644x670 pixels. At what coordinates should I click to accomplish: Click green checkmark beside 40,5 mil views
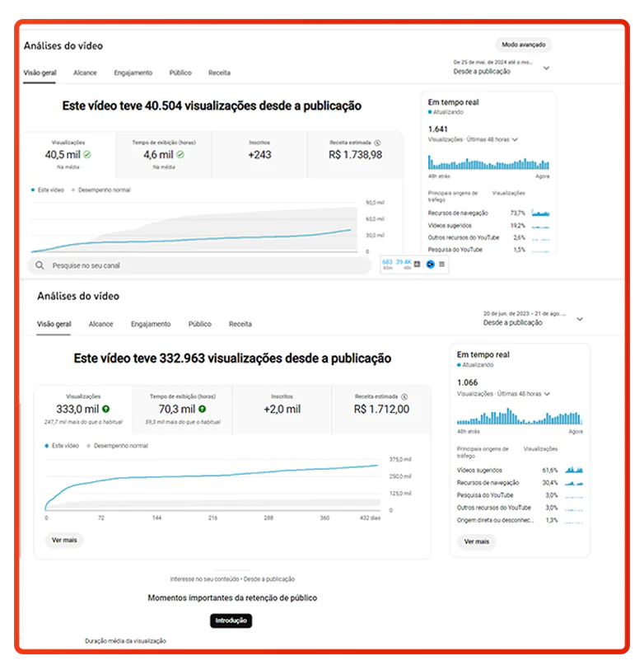point(87,154)
